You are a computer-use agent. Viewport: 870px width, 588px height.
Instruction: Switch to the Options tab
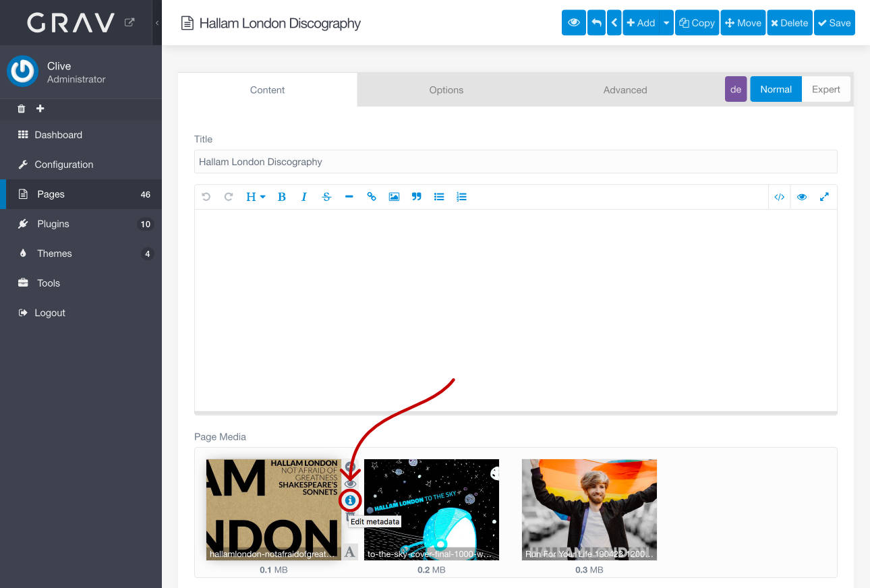446,90
